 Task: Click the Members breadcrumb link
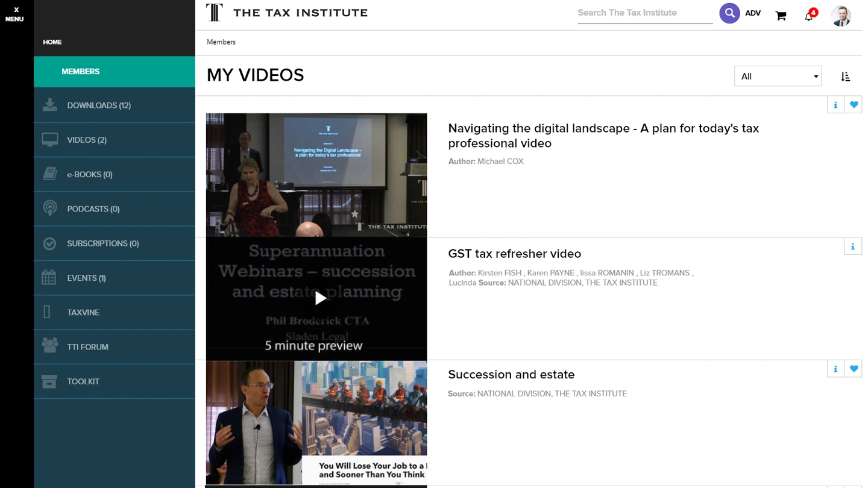tap(221, 42)
